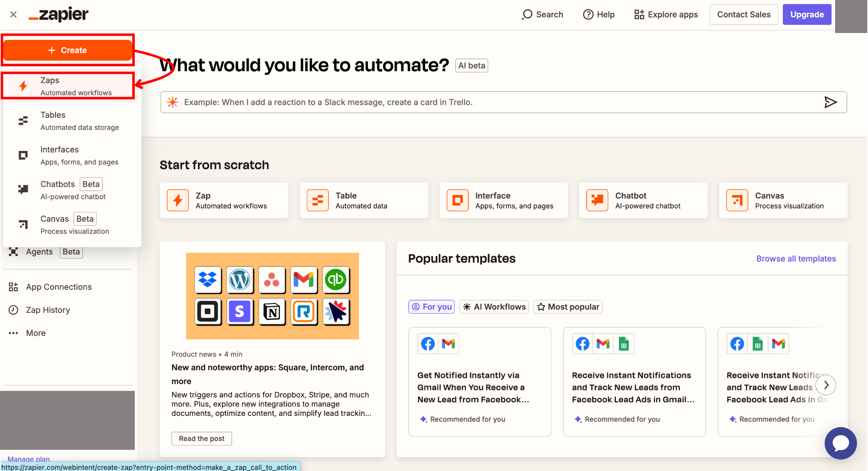Select the AI Workflows template filter

coord(494,307)
